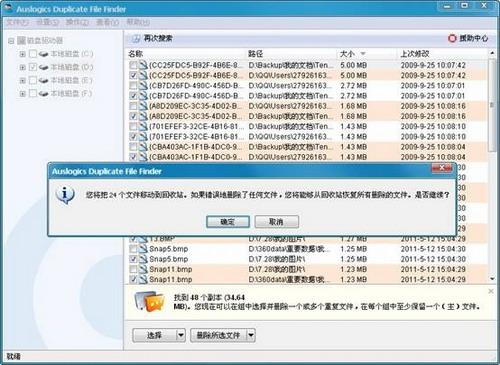The width and height of the screenshot is (500, 365).
Task: Click the drive icon for 本地磁盘 (D:)
Action: [43, 67]
